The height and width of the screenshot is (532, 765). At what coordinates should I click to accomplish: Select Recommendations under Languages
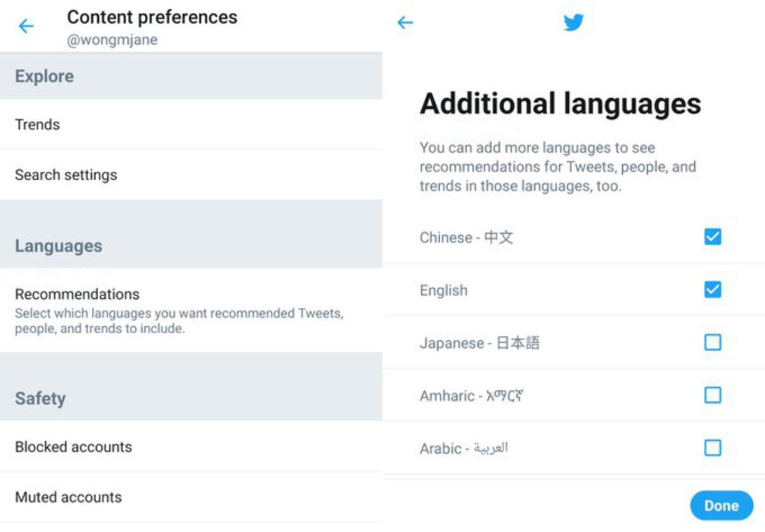click(77, 294)
